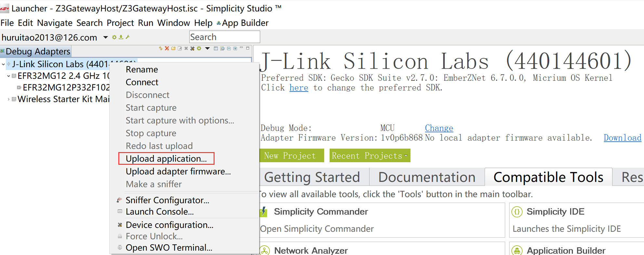The height and width of the screenshot is (255, 644).
Task: Click the Network Analyzer tile icon
Action: pos(265,250)
